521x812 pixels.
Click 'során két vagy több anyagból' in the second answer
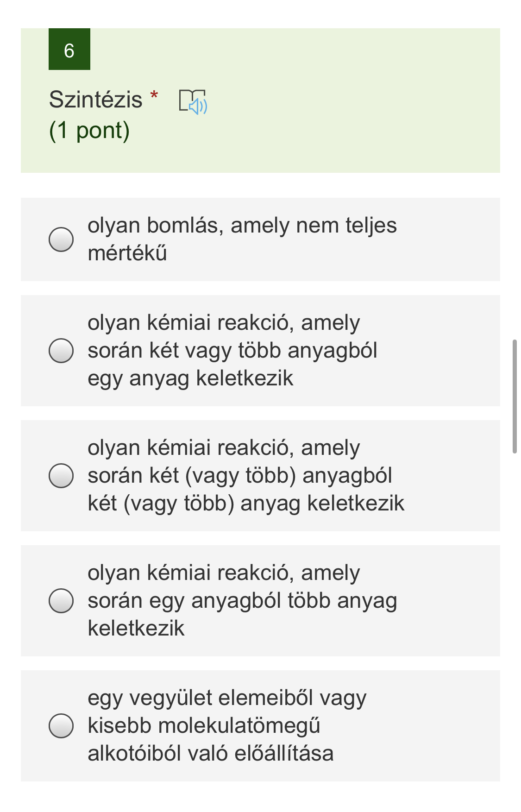(232, 351)
